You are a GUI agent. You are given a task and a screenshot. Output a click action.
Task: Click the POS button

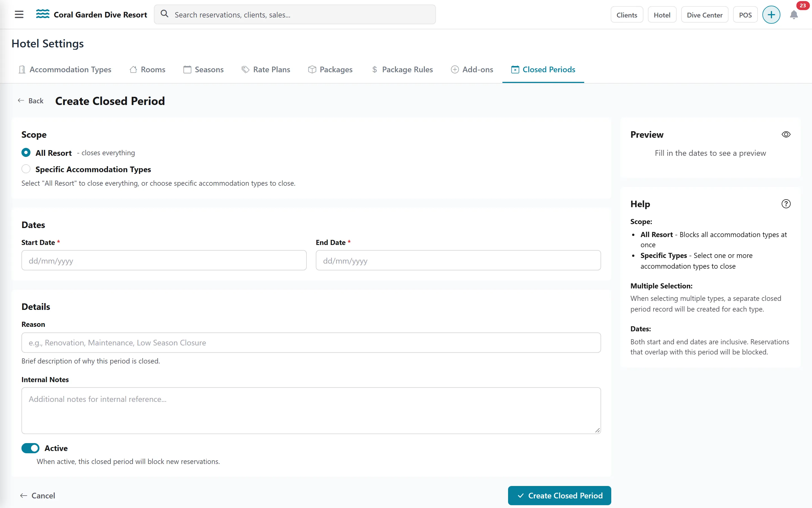pos(745,15)
